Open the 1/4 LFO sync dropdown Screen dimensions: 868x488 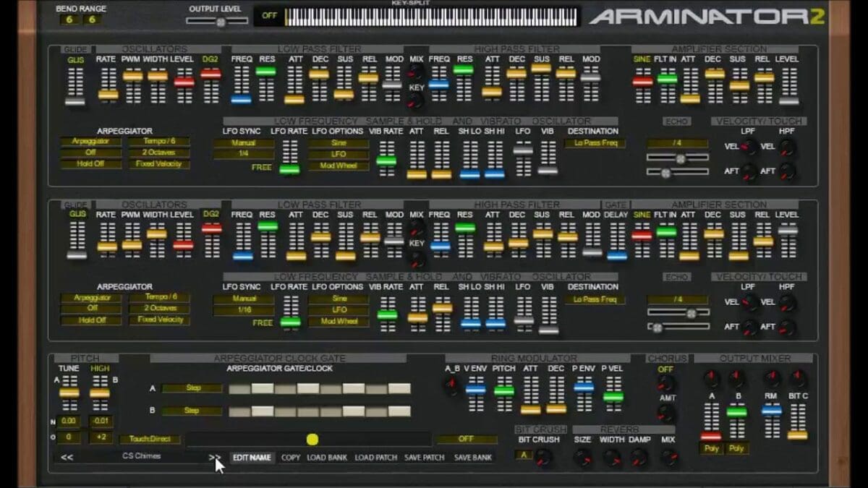pos(244,155)
